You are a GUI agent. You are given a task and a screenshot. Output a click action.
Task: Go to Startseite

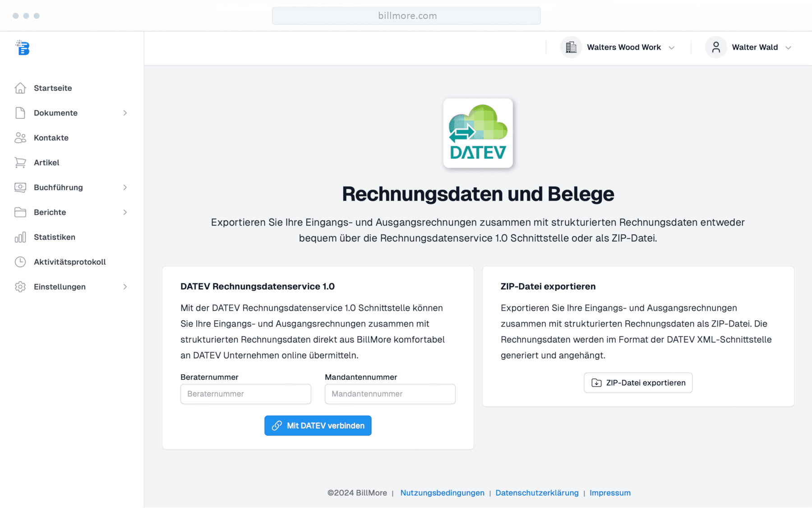pos(53,88)
